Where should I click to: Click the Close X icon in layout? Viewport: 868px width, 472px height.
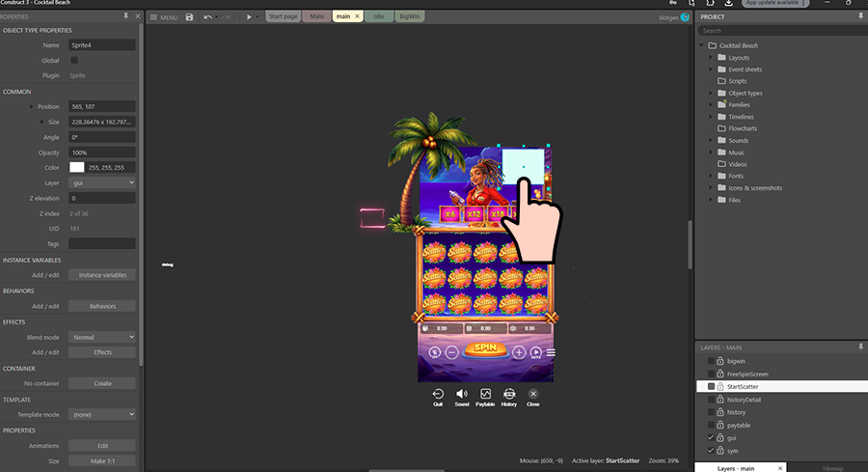click(x=533, y=394)
